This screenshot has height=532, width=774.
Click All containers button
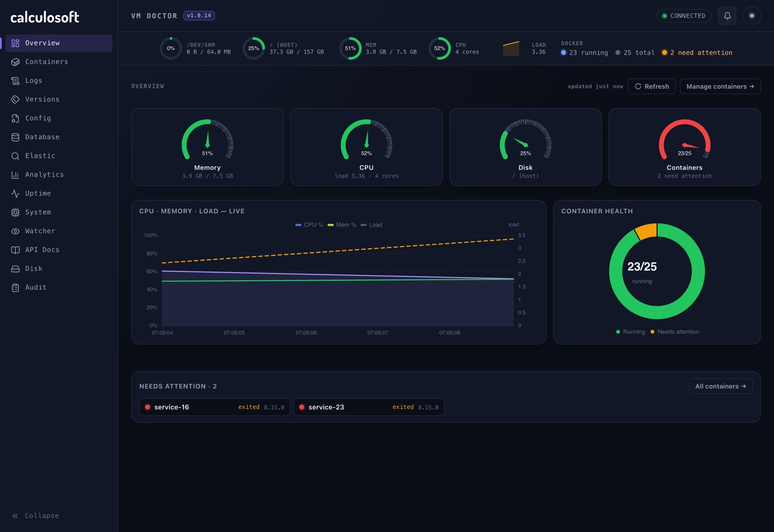pos(720,386)
